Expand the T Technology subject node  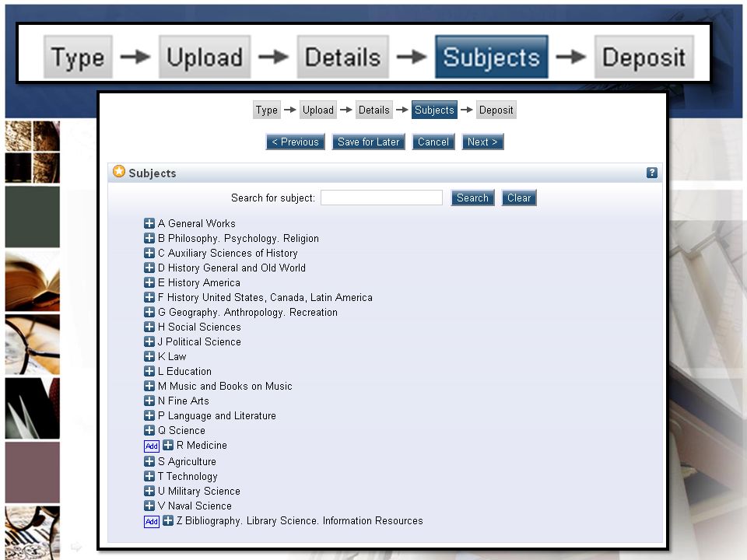pos(149,476)
